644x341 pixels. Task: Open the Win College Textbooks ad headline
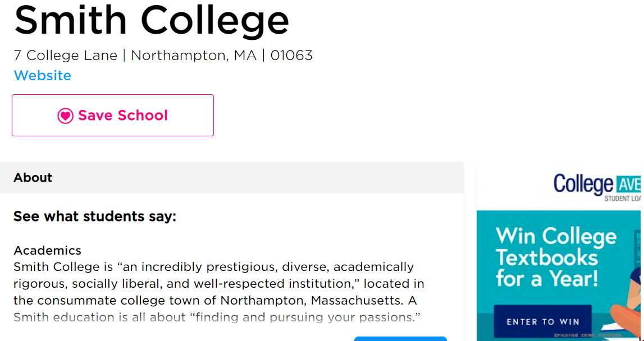click(556, 257)
